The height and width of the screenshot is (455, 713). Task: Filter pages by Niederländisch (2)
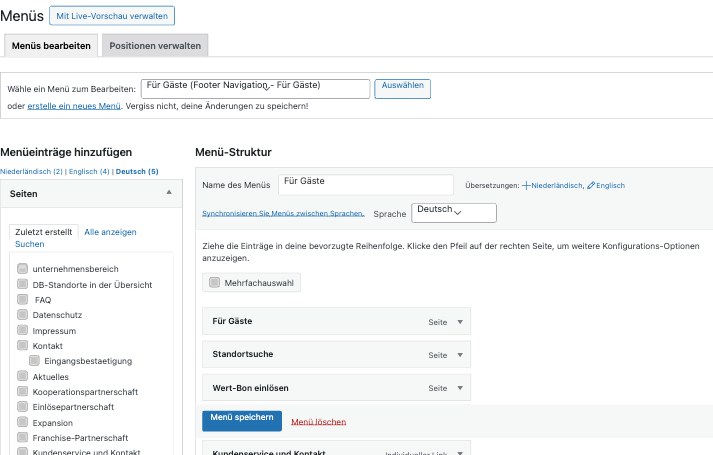[x=31, y=171]
